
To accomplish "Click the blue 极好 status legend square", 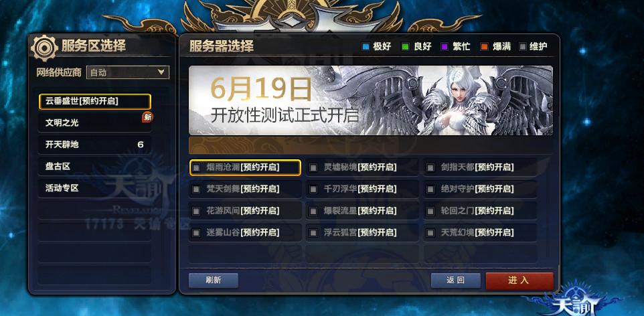I will pyautogui.click(x=365, y=46).
